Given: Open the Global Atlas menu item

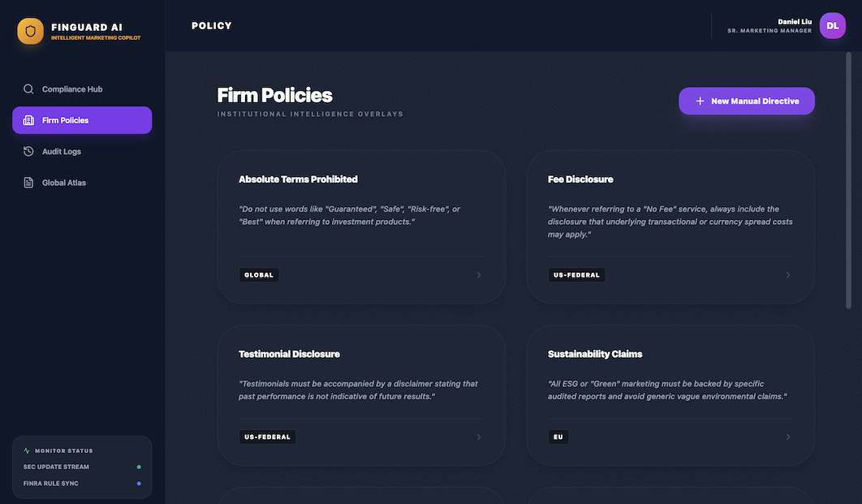Looking at the screenshot, I should 64,183.
